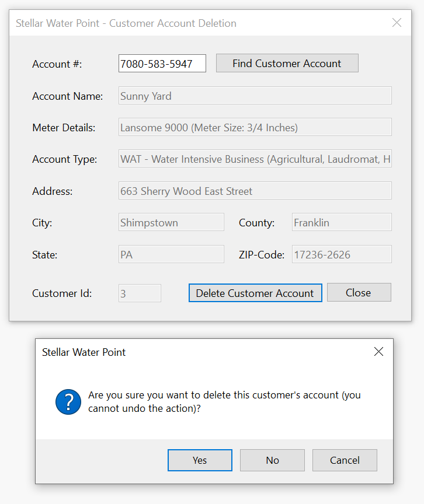Click the blue question mark icon
Viewport: 424px width, 504px height.
click(68, 402)
